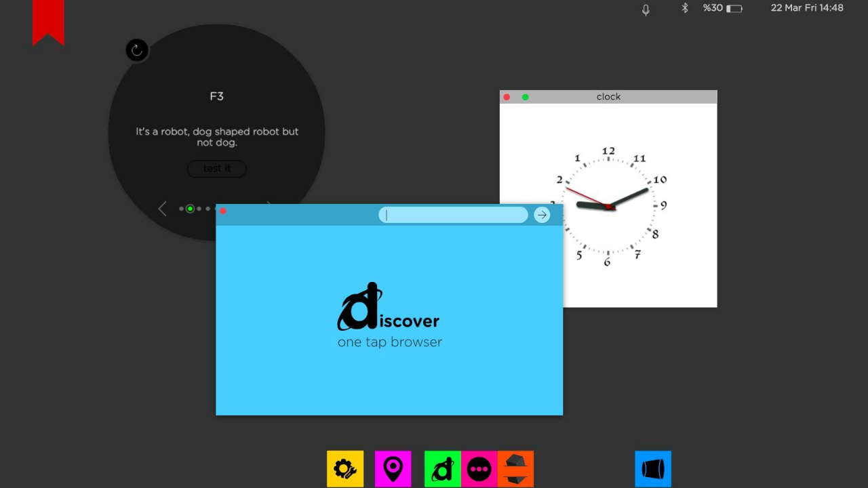Go to the previous widget card
Viewport: 868px width, 488px height.
[162, 209]
